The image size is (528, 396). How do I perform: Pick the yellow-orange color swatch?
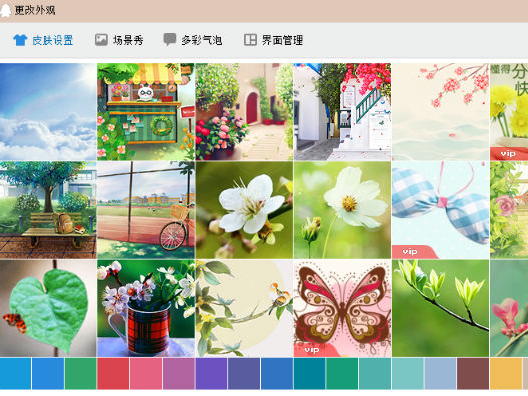tap(506, 373)
